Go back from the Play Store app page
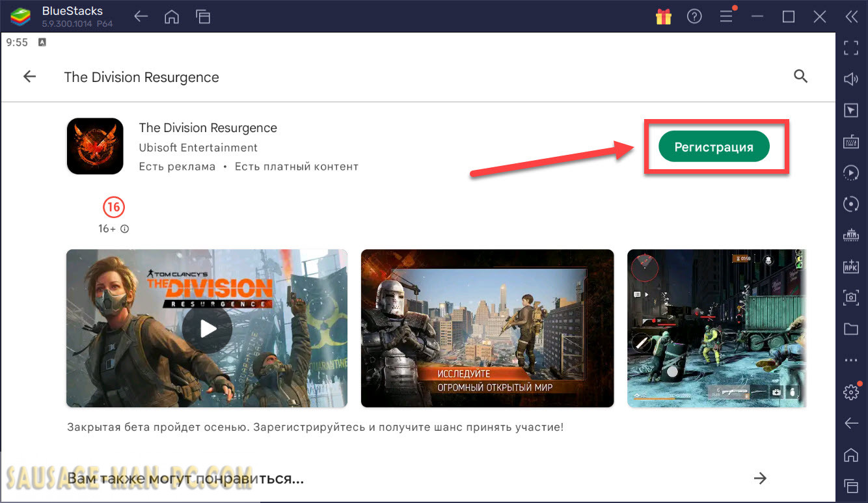The height and width of the screenshot is (503, 868). [x=29, y=77]
